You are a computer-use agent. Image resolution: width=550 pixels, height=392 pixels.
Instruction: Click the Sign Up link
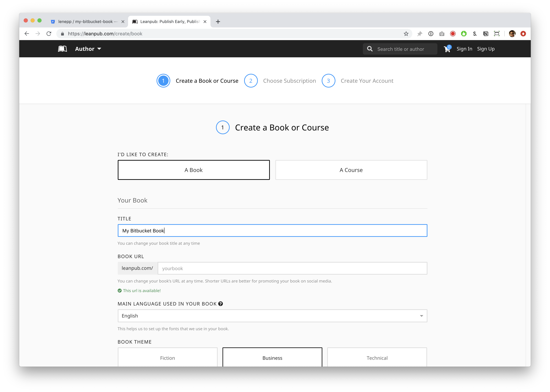[485, 49]
